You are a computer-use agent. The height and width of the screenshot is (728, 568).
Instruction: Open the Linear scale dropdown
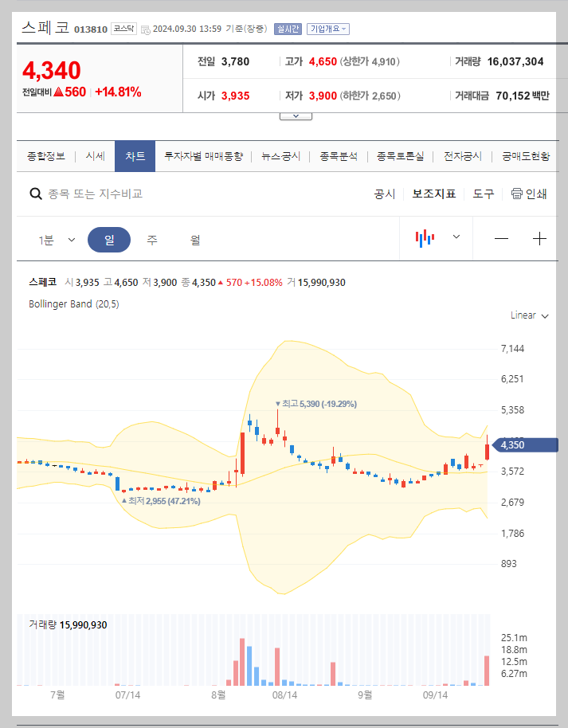click(x=528, y=315)
